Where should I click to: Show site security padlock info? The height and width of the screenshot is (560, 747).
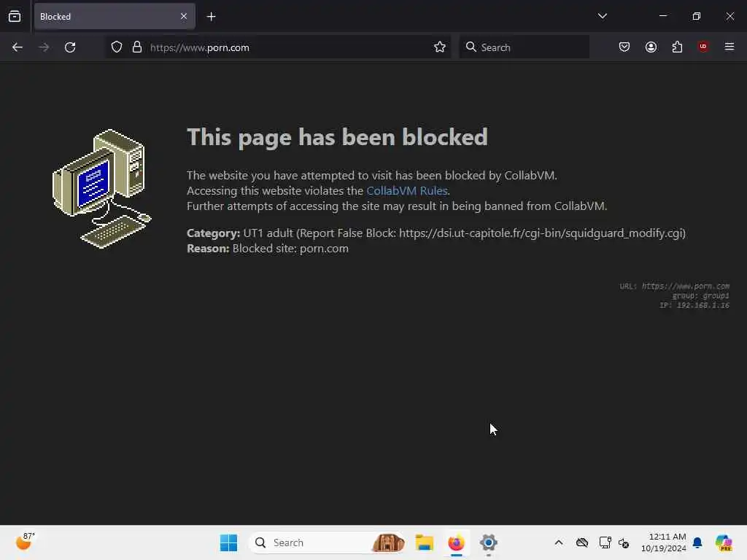click(137, 47)
